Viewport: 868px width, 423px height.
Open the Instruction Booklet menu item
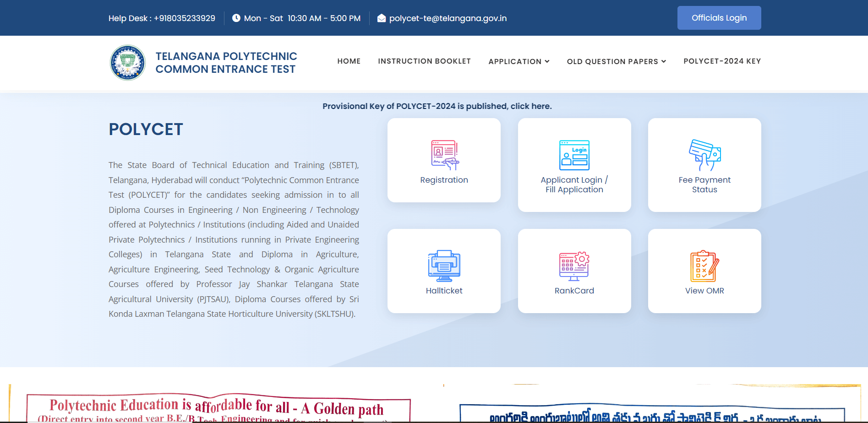pyautogui.click(x=424, y=61)
